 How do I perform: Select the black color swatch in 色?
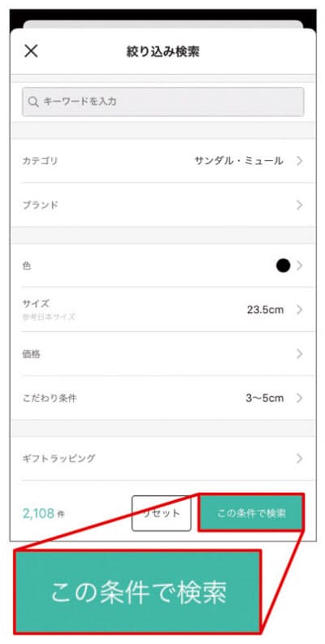283,266
